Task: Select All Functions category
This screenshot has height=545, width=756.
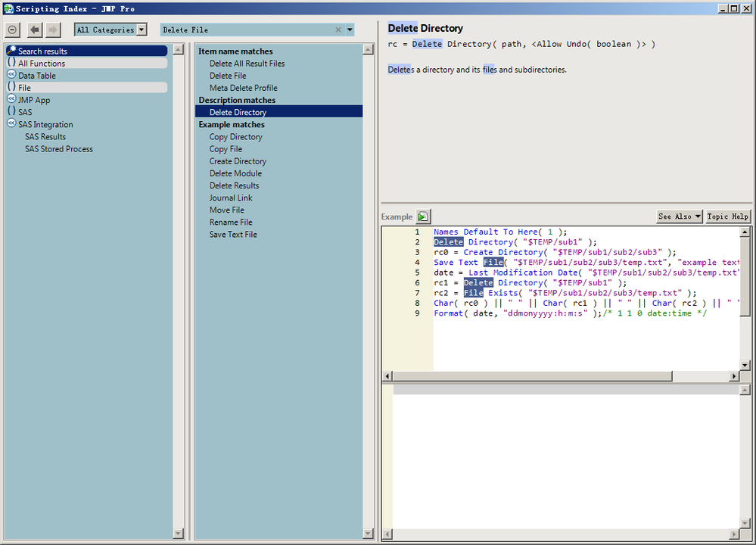Action: pos(42,64)
